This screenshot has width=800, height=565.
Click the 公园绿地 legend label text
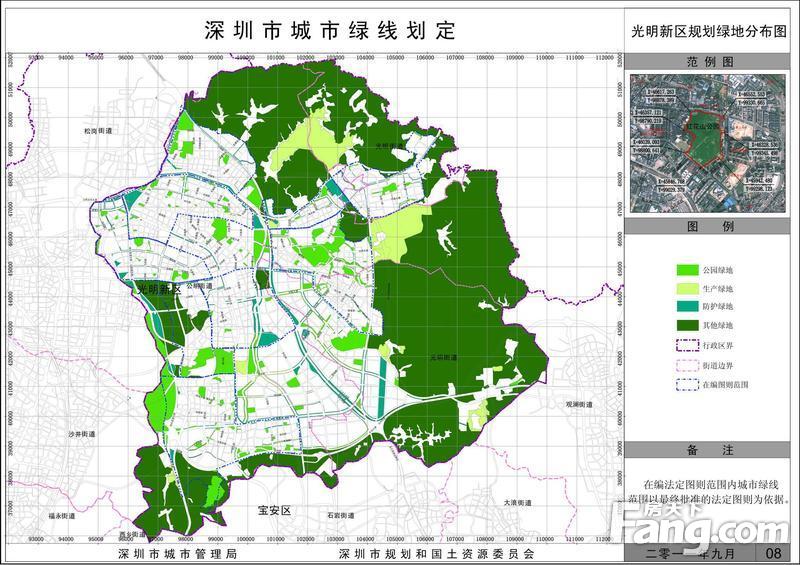point(718,270)
